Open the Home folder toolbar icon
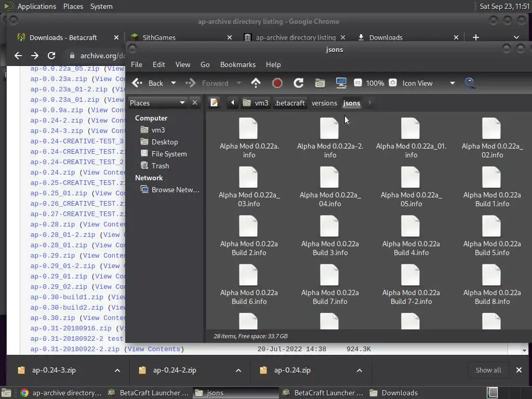 (x=320, y=83)
